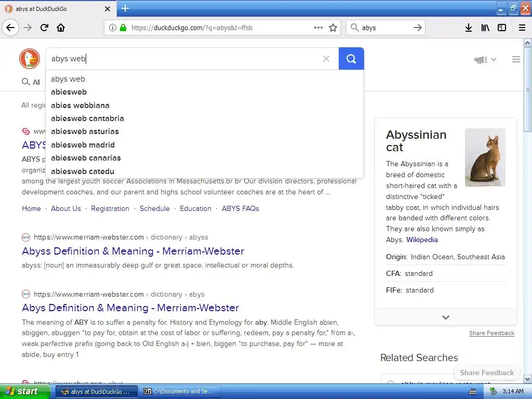Reload the current page
Viewport: 532px width, 399px height.
pyautogui.click(x=44, y=28)
